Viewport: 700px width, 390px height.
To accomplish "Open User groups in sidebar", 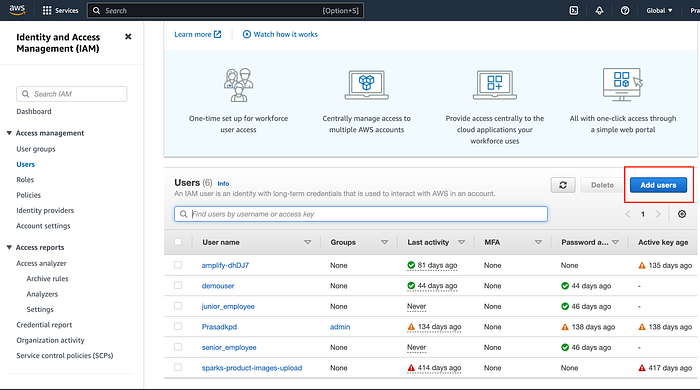I will tap(36, 149).
